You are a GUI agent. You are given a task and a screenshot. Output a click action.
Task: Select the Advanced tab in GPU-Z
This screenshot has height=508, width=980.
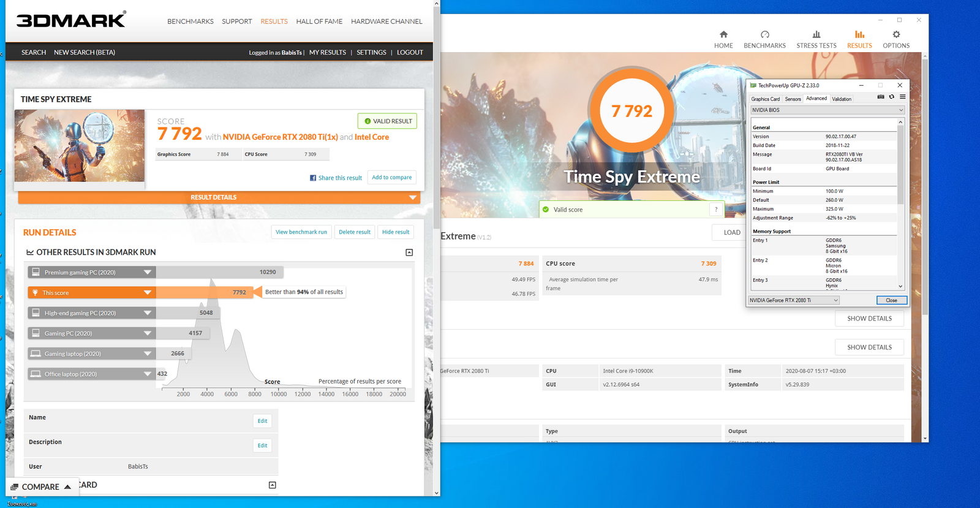point(816,98)
